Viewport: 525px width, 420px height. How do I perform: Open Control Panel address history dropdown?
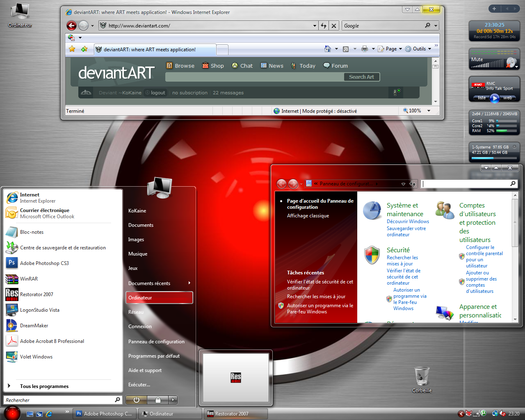(403, 184)
